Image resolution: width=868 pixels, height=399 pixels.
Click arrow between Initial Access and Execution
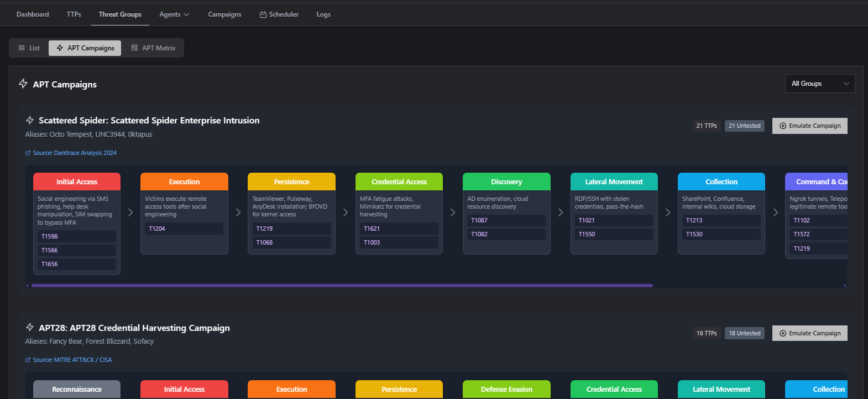point(130,213)
